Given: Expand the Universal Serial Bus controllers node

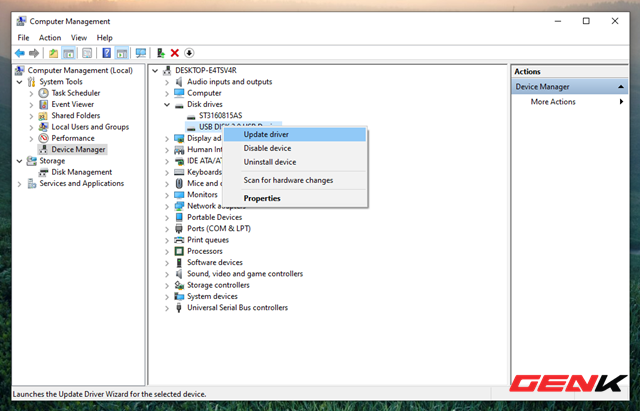Looking at the screenshot, I should click(166, 307).
